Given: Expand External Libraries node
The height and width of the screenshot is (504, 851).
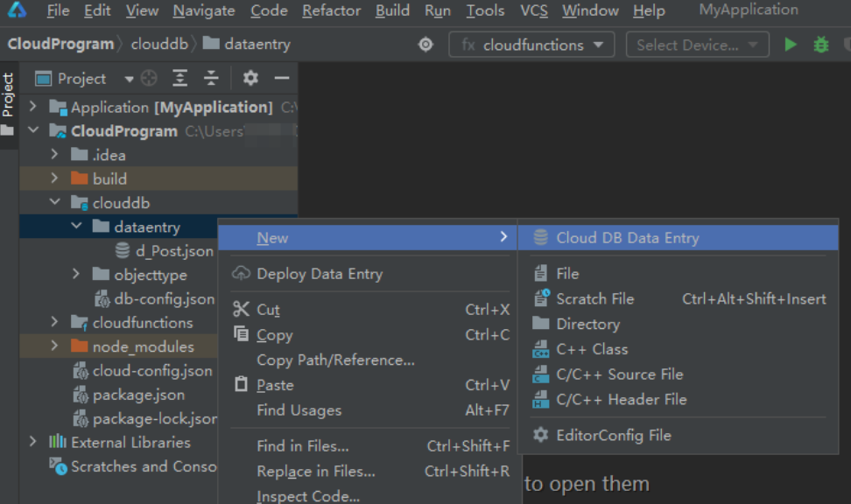Looking at the screenshot, I should click(32, 441).
